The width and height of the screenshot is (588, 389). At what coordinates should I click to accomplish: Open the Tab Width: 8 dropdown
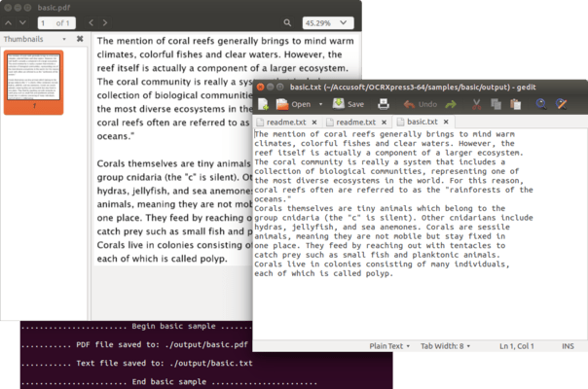445,346
